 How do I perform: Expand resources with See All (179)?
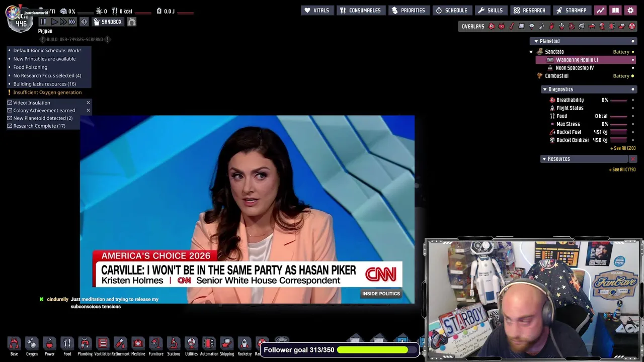point(622,169)
